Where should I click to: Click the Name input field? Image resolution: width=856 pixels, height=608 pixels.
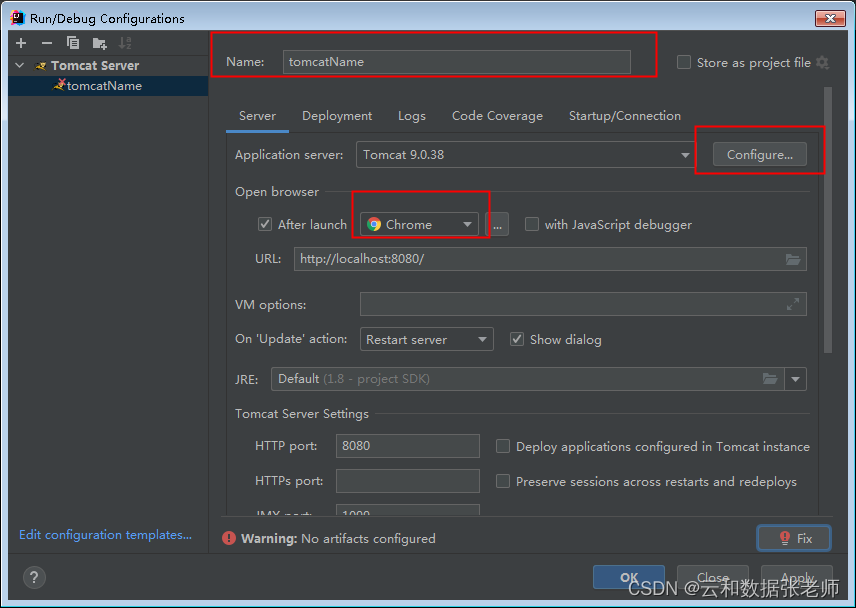pos(456,62)
